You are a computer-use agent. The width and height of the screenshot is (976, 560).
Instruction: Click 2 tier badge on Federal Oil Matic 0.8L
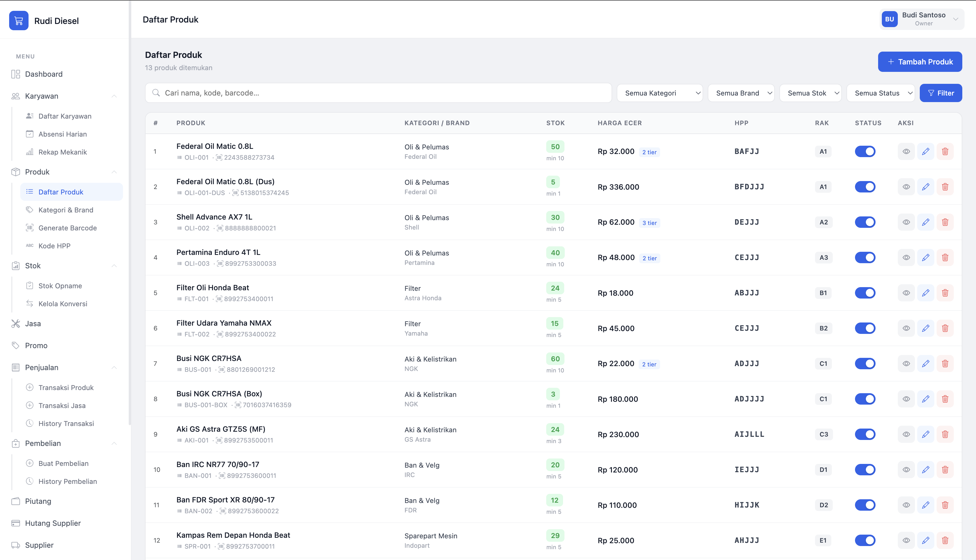[x=649, y=152]
